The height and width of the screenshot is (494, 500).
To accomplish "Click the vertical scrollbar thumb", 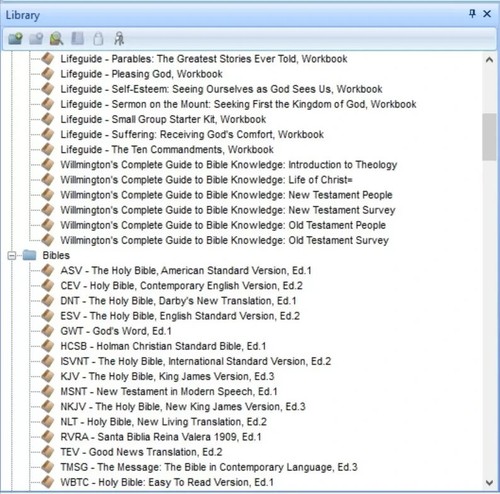I will tap(489, 137).
